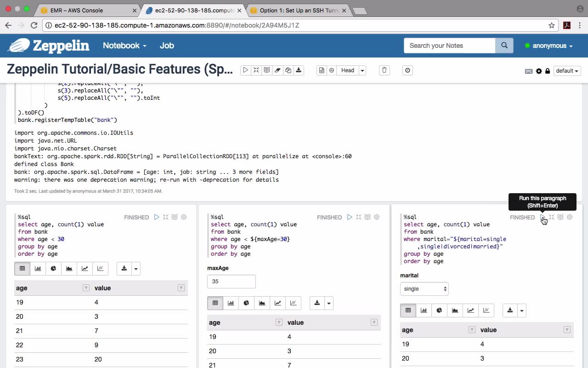
Task: Click the notes search magnifier button
Action: pyautogui.click(x=504, y=46)
